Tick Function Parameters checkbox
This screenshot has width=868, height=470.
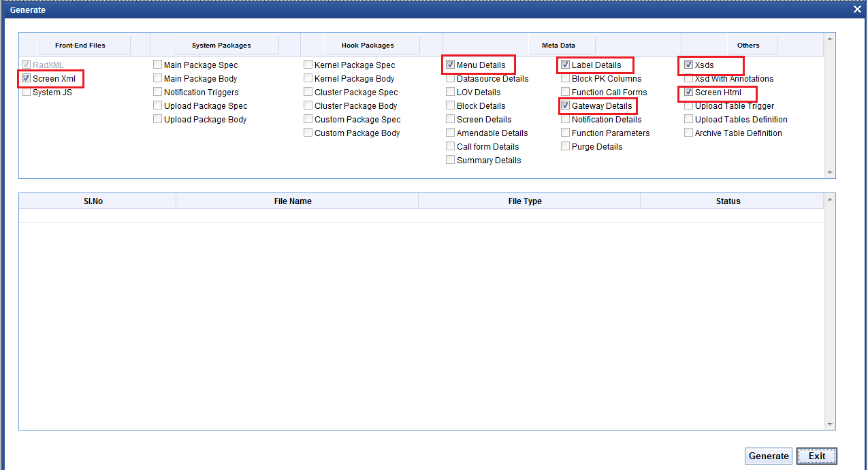coord(566,133)
